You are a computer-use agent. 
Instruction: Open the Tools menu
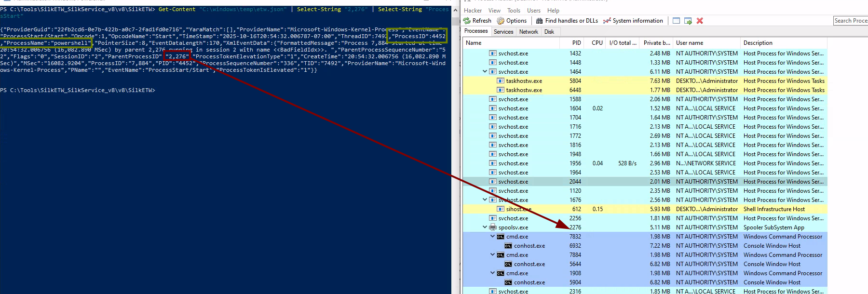coord(514,11)
